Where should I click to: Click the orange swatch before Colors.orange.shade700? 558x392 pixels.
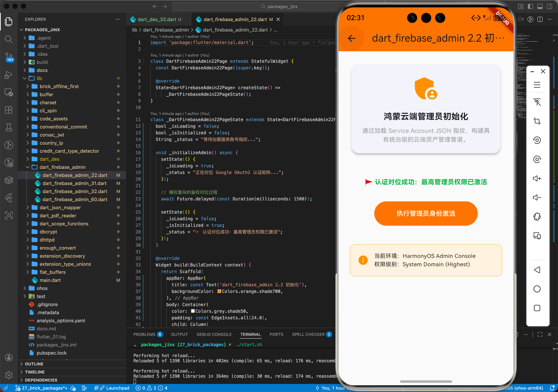(x=219, y=291)
